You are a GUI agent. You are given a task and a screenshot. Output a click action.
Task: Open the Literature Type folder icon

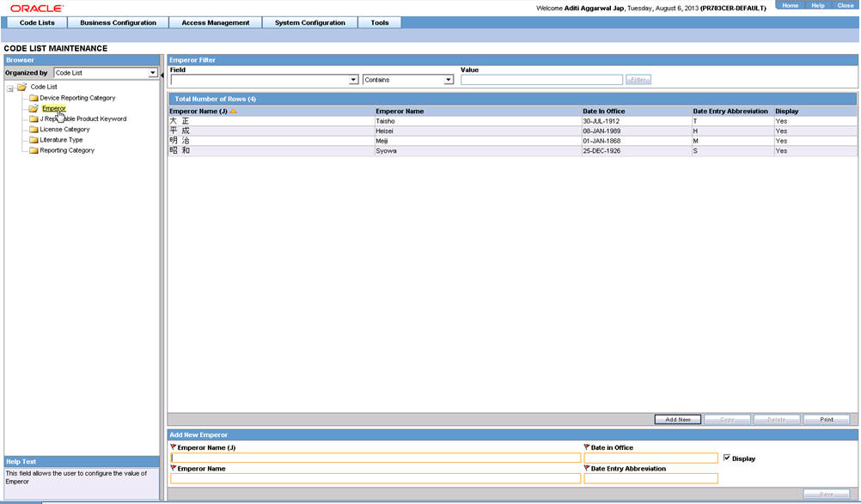click(34, 140)
